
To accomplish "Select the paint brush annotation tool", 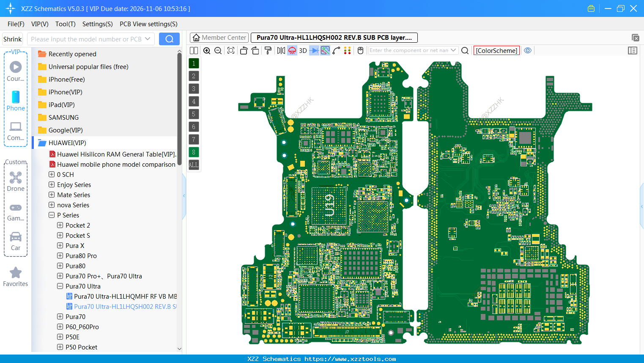I will (268, 50).
